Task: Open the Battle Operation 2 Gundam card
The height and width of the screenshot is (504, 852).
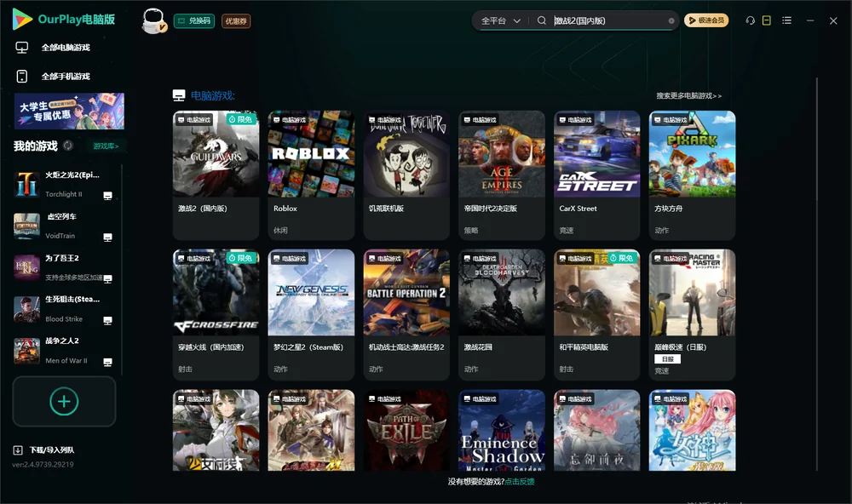Action: coord(406,314)
